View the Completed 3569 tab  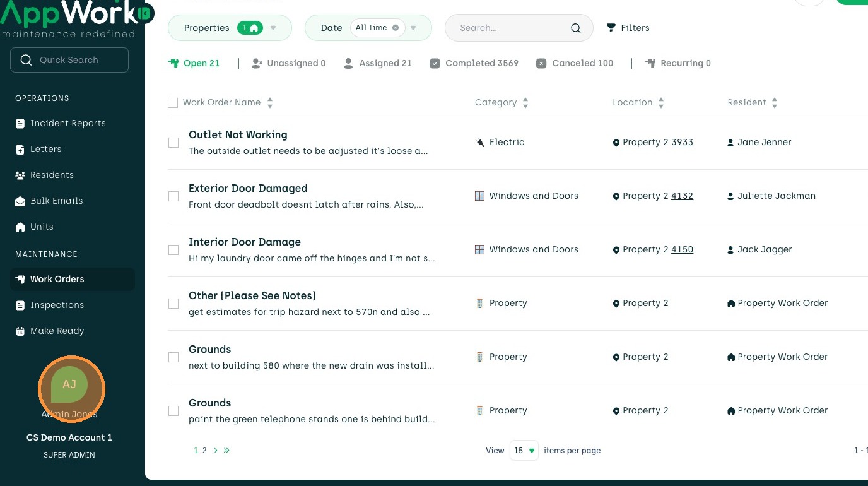click(x=474, y=63)
